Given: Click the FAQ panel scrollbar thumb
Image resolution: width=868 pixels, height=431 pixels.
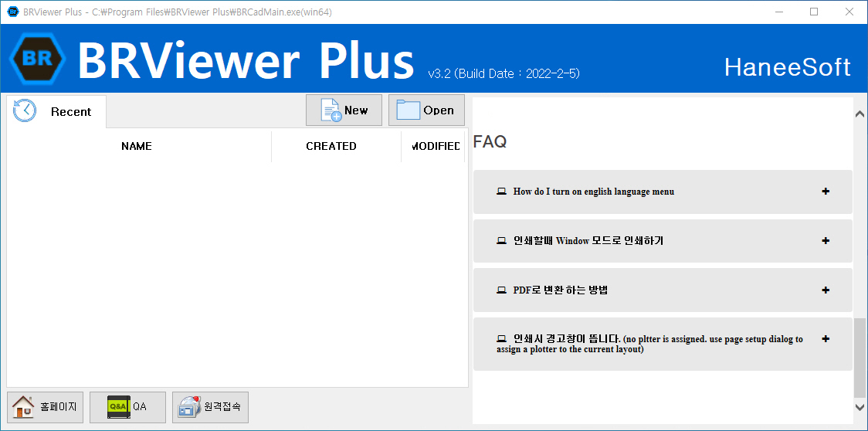Looking at the screenshot, I should click(860, 358).
